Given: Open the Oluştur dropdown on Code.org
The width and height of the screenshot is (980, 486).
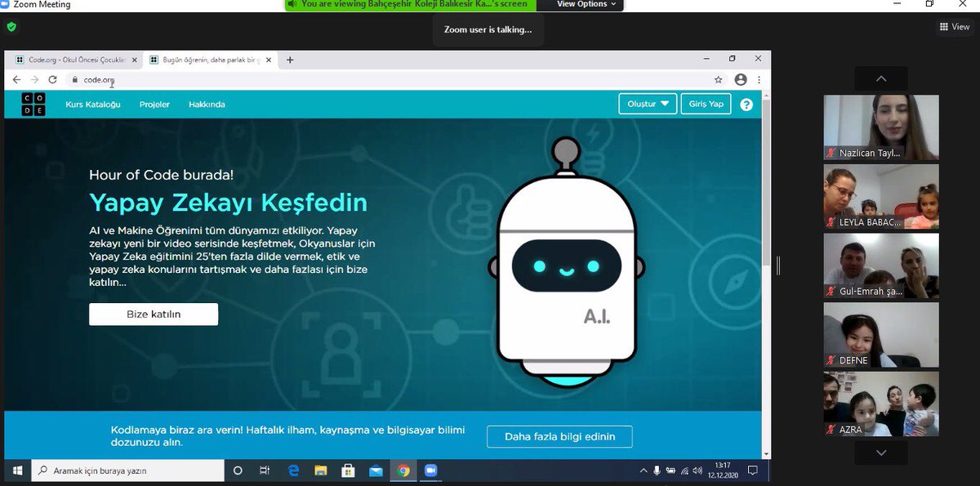Looking at the screenshot, I should (648, 104).
